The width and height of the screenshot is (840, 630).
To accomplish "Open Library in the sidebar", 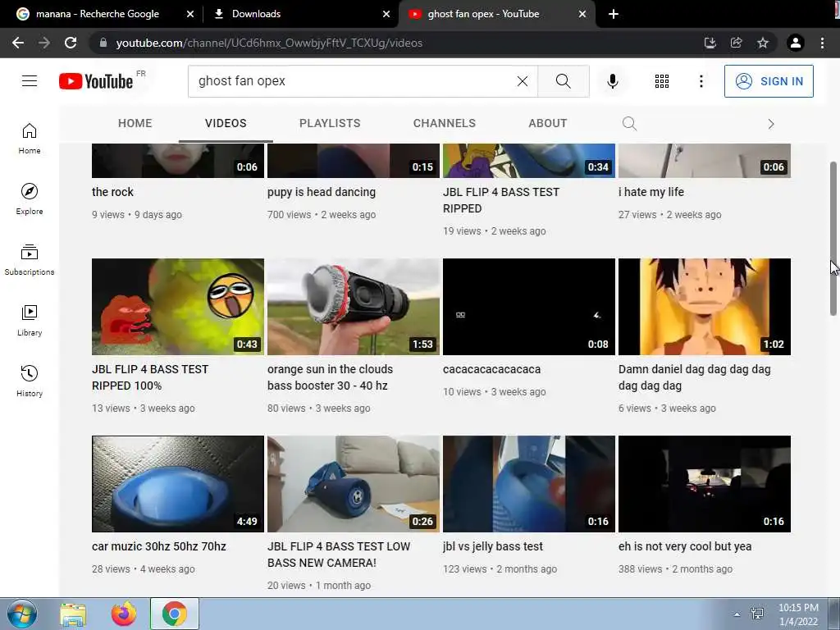I will pyautogui.click(x=30, y=320).
